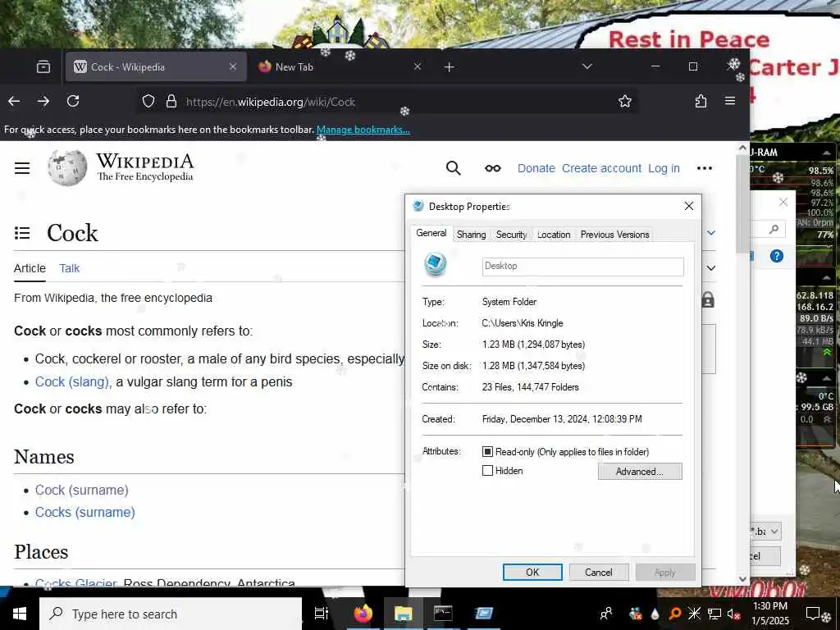Image resolution: width=840 pixels, height=630 pixels.
Task: Go back in Firefox browser
Action: pos(14,101)
